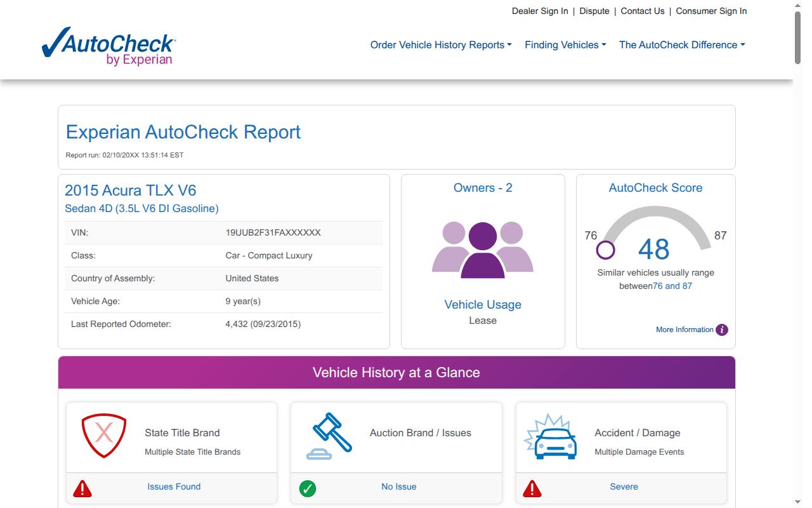Click the Car - Compact Luxury class value

tap(269, 255)
